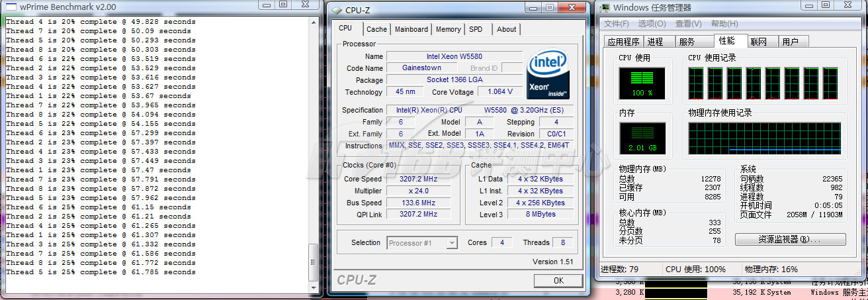Screen dimensions: 868x300
Task: Click the line Thread 4 at 49.828 seconds
Action: coord(100,22)
